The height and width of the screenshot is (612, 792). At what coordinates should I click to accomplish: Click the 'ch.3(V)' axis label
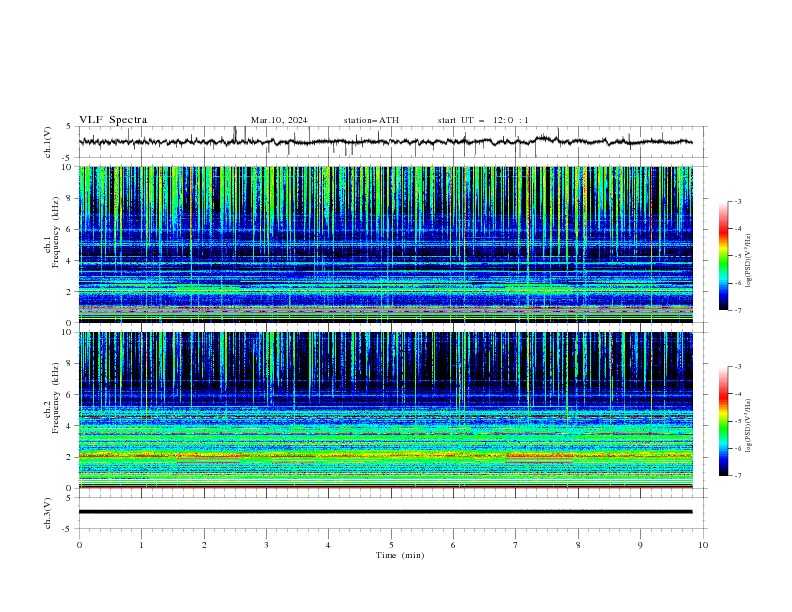[48, 513]
